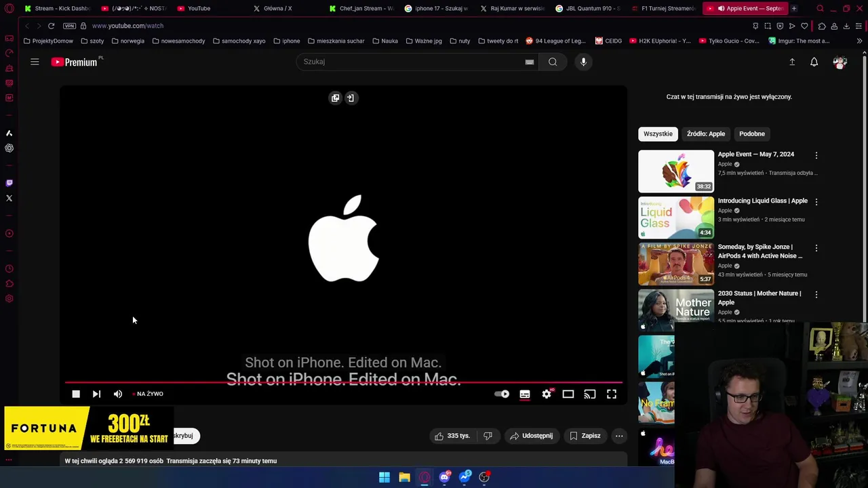The image size is (868, 488).
Task: Open the on-screen keyboard icon in search
Action: [530, 62]
